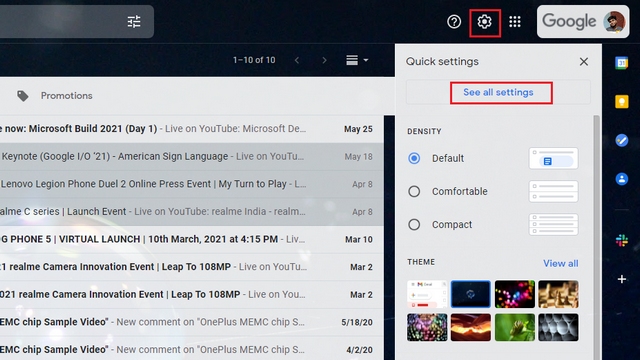The width and height of the screenshot is (640, 360).
Task: Open the Settings gear icon
Action: pyautogui.click(x=484, y=22)
